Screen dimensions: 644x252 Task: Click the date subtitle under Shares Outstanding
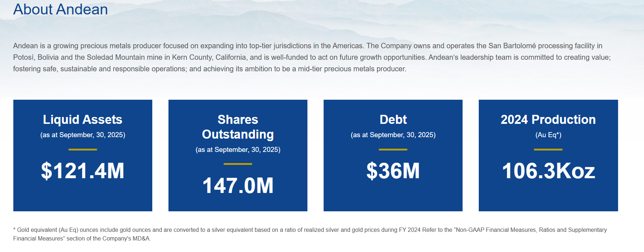238,150
